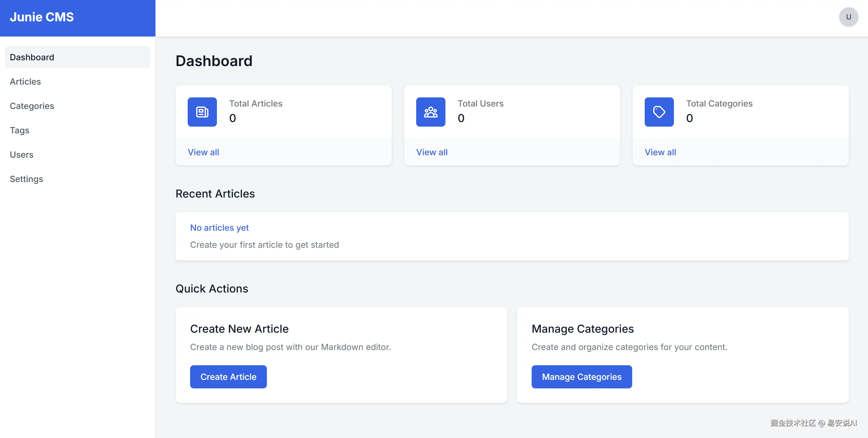Open Articles from the sidebar
The image size is (868, 438).
coord(25,82)
